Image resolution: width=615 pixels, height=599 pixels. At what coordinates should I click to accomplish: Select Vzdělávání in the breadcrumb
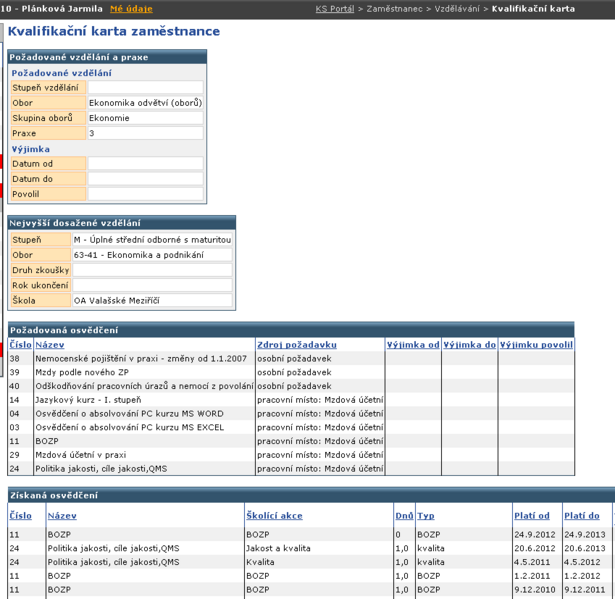click(x=457, y=9)
